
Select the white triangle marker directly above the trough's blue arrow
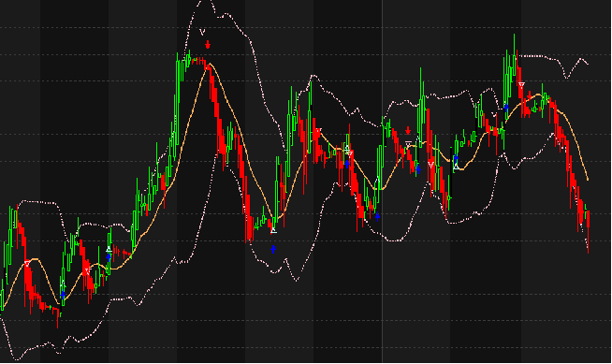click(273, 230)
